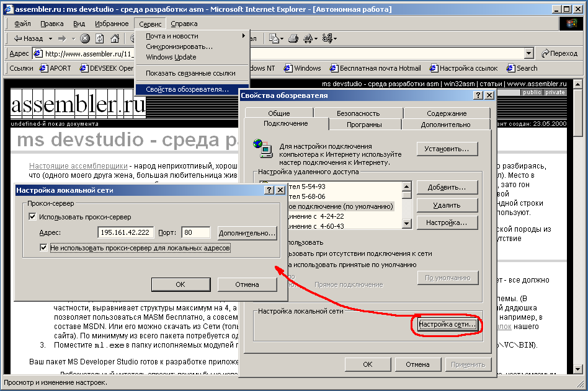Click the Forward arrow toolbar button

pyautogui.click(x=62, y=38)
